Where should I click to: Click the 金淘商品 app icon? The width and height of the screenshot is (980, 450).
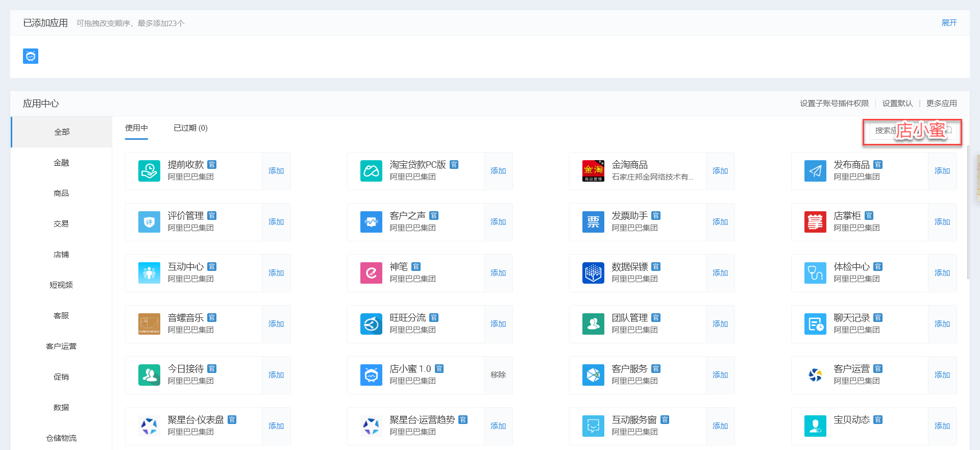click(593, 171)
